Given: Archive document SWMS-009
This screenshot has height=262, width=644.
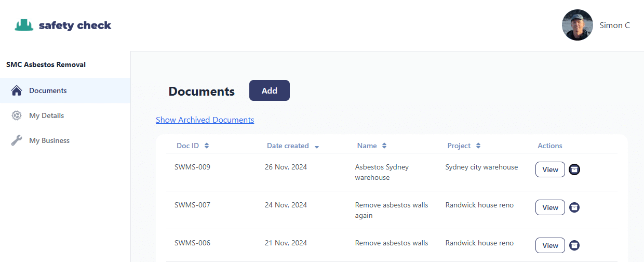Looking at the screenshot, I should pyautogui.click(x=574, y=169).
